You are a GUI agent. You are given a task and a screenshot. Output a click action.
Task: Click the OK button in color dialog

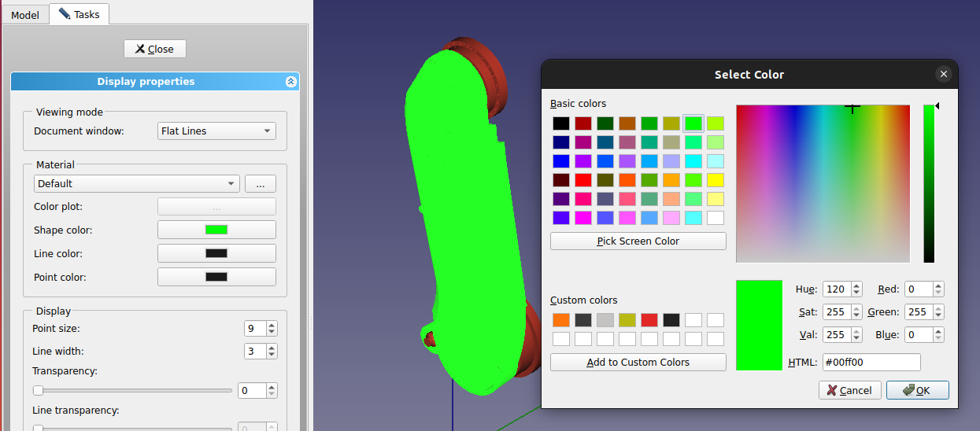pyautogui.click(x=917, y=390)
